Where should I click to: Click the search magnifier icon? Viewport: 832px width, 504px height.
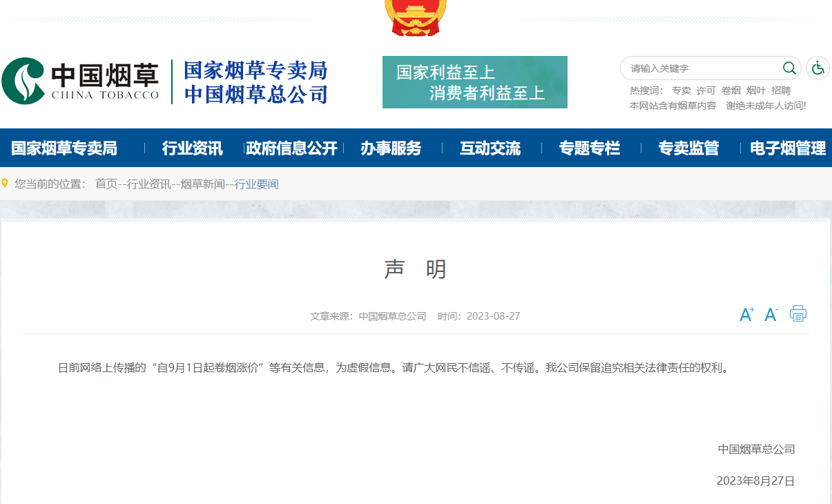click(x=789, y=68)
